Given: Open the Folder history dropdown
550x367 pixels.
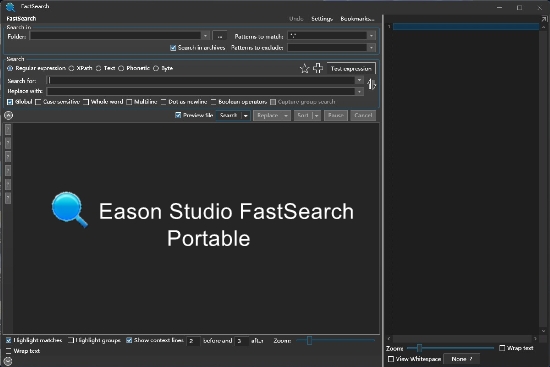Looking at the screenshot, I should (x=206, y=36).
